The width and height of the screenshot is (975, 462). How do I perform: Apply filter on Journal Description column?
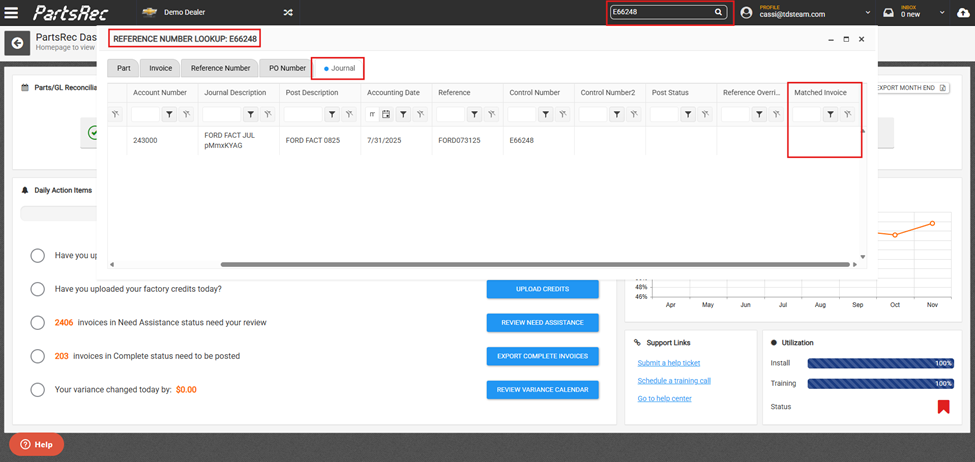click(x=250, y=114)
